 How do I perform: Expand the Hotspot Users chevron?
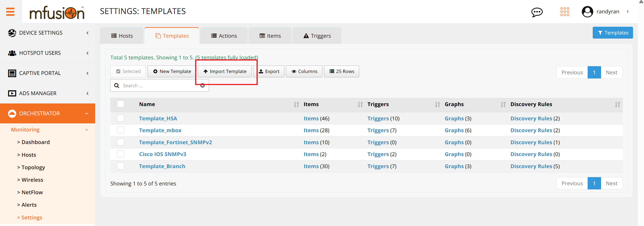click(87, 53)
